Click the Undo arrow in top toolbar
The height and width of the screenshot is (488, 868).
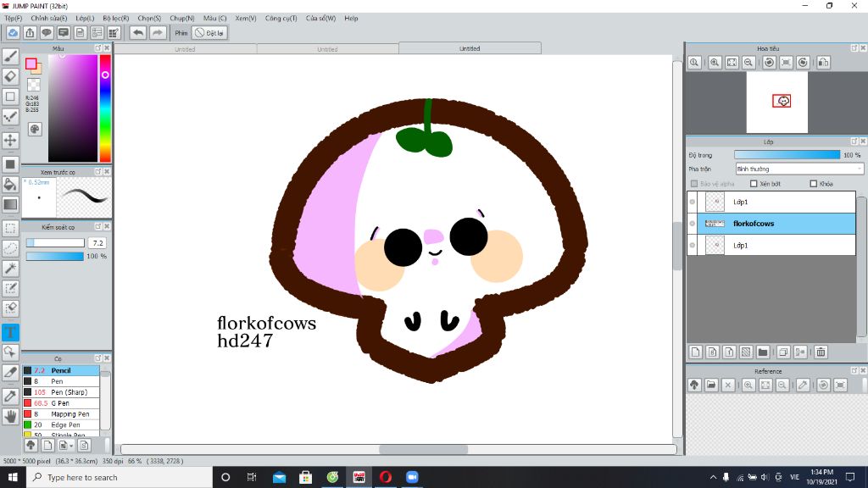pos(137,33)
